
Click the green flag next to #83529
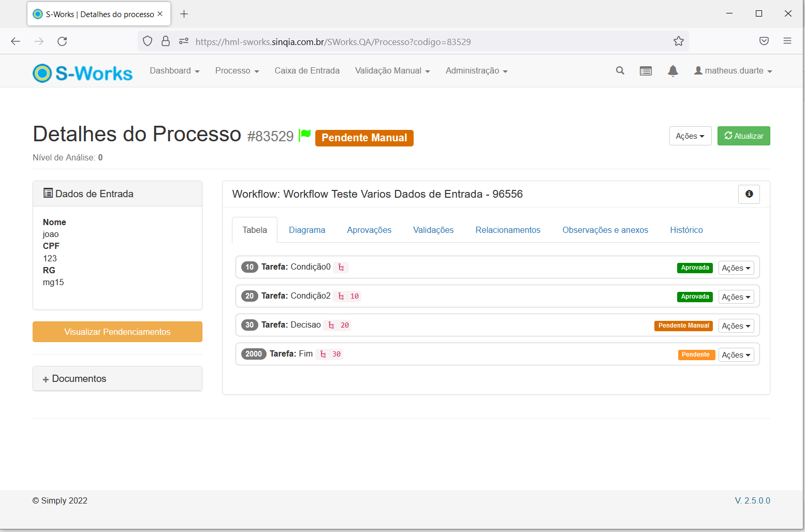point(305,135)
